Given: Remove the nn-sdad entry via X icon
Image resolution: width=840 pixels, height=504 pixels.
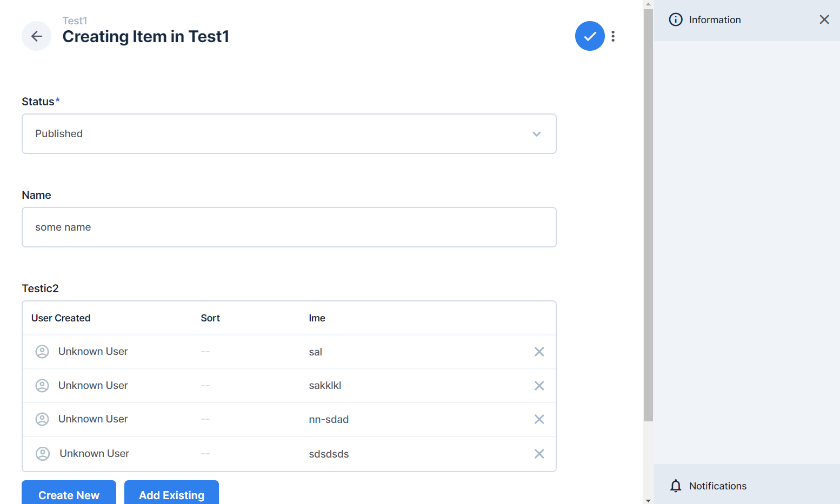Looking at the screenshot, I should [539, 419].
